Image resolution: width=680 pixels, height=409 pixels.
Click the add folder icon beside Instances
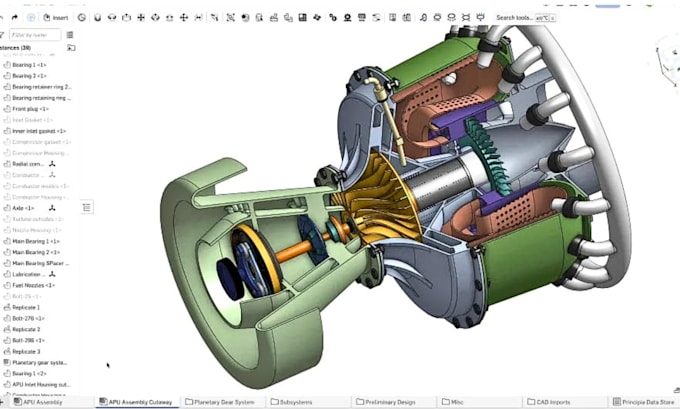tap(71, 48)
